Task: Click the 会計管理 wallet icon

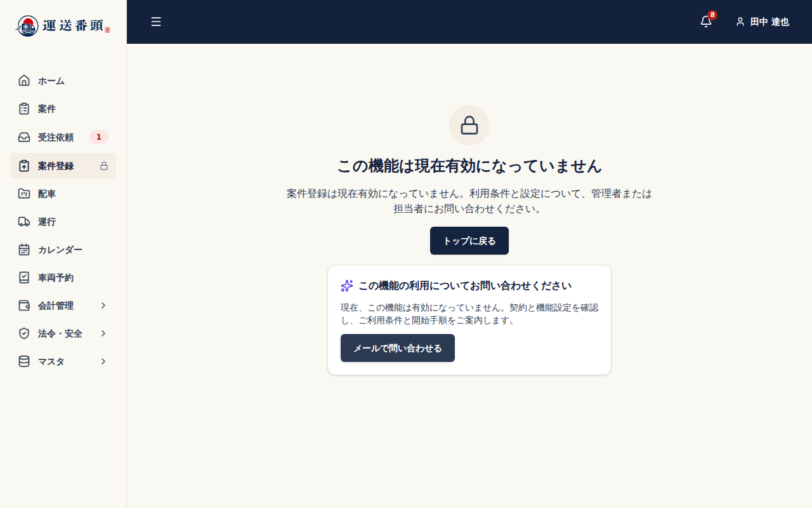Action: 24,305
